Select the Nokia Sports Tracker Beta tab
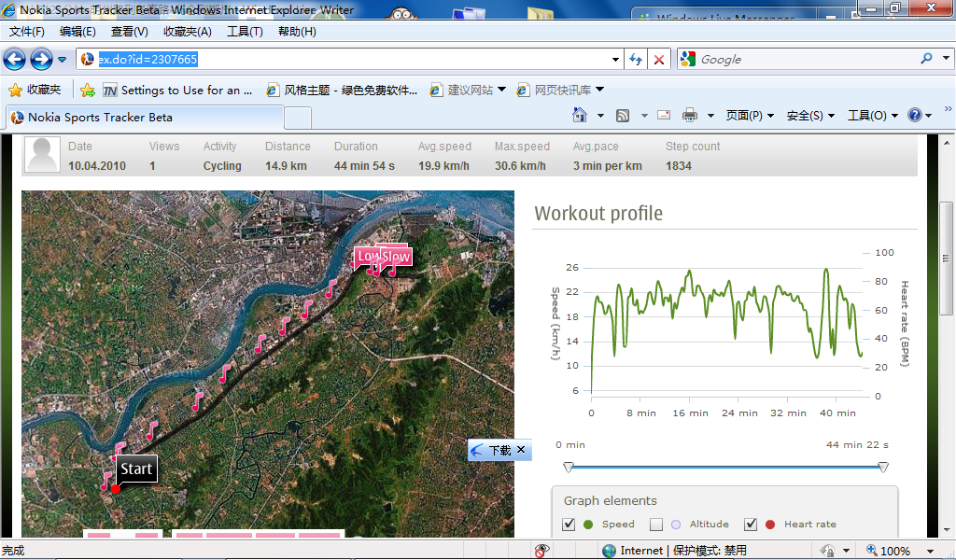The image size is (956, 560). click(x=145, y=118)
